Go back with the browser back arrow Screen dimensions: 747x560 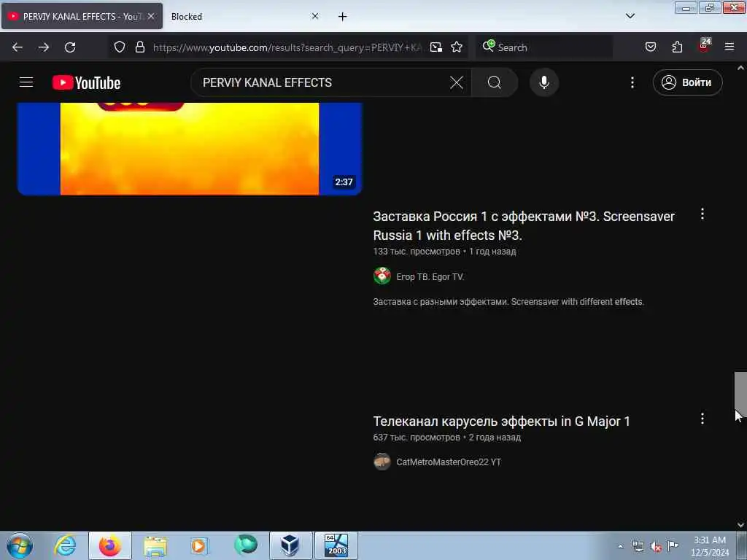pyautogui.click(x=18, y=47)
